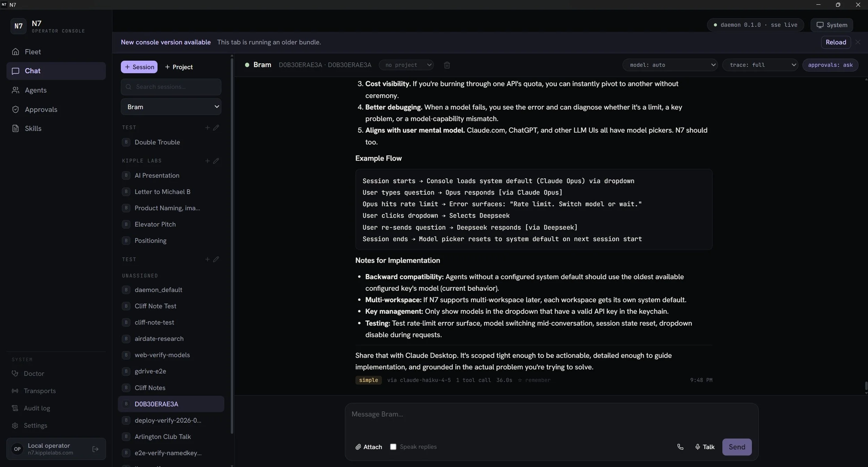Click the sign-out icon beside Local operator
The image size is (868, 467).
(95, 449)
